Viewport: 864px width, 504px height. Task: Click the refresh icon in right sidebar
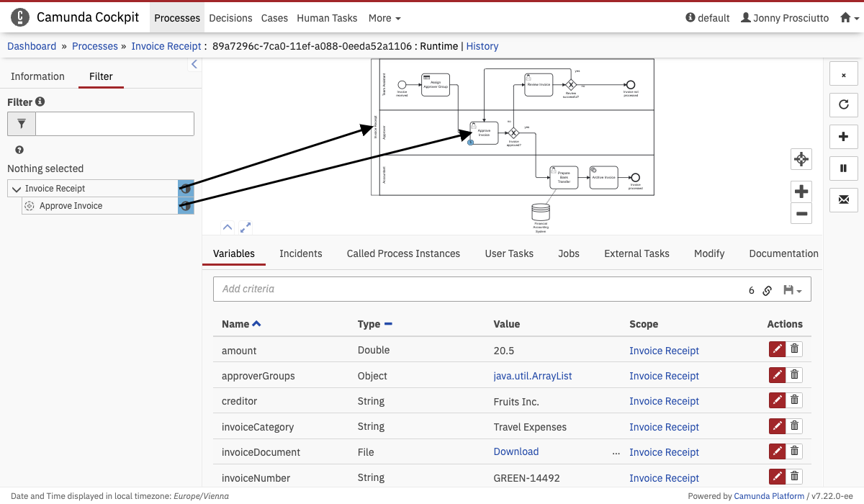point(843,104)
